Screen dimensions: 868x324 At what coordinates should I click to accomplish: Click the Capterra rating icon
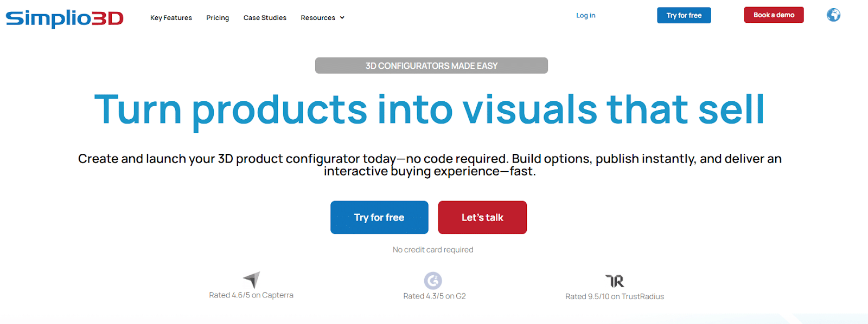click(251, 279)
